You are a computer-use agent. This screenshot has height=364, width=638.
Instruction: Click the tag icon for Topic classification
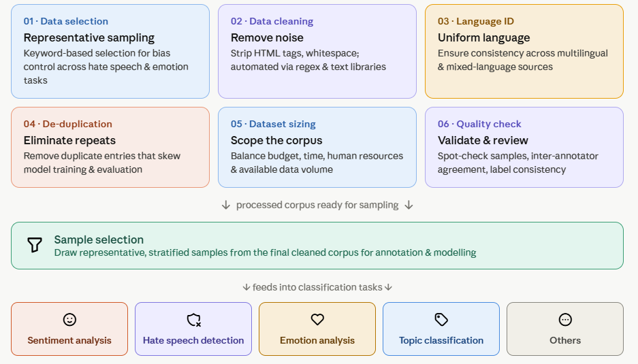click(441, 320)
